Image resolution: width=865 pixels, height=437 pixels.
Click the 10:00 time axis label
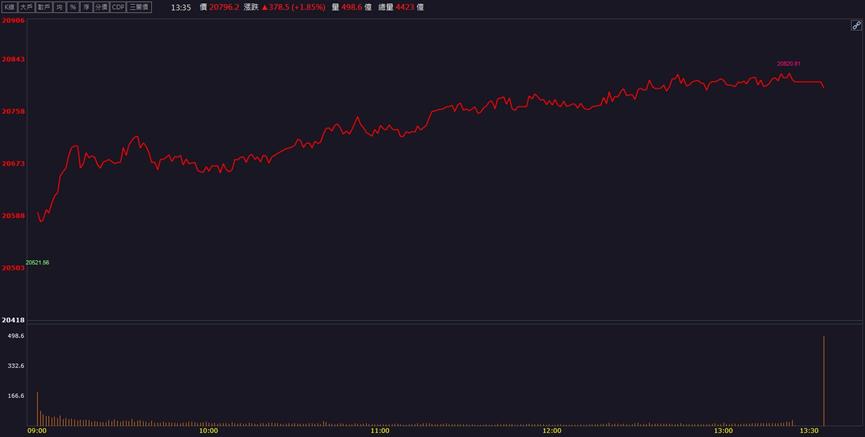209,431
